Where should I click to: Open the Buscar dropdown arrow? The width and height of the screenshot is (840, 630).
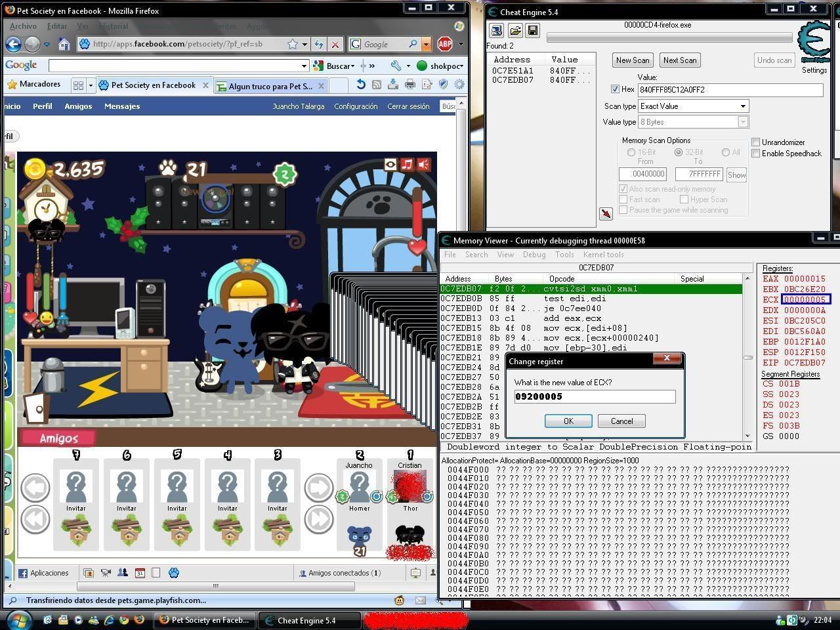click(352, 66)
